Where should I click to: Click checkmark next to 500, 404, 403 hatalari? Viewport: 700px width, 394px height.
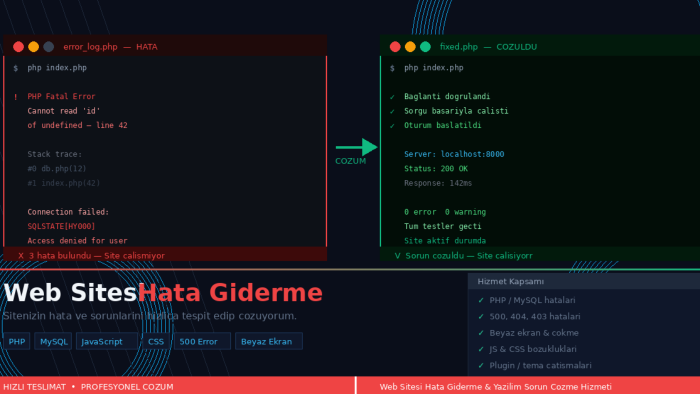pos(481,316)
